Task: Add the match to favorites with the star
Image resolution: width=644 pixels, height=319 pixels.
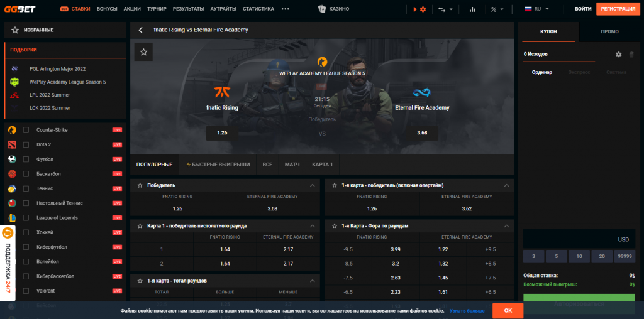Action: click(143, 52)
